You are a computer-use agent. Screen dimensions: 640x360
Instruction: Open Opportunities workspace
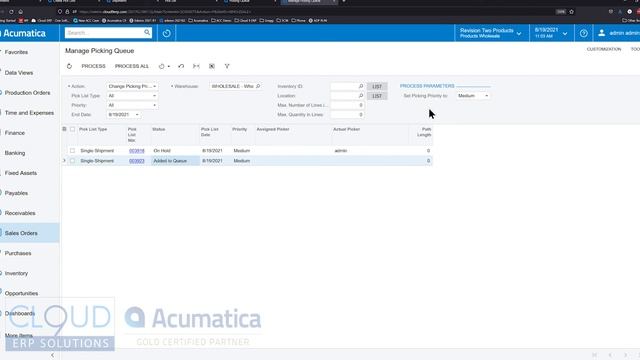point(21,293)
